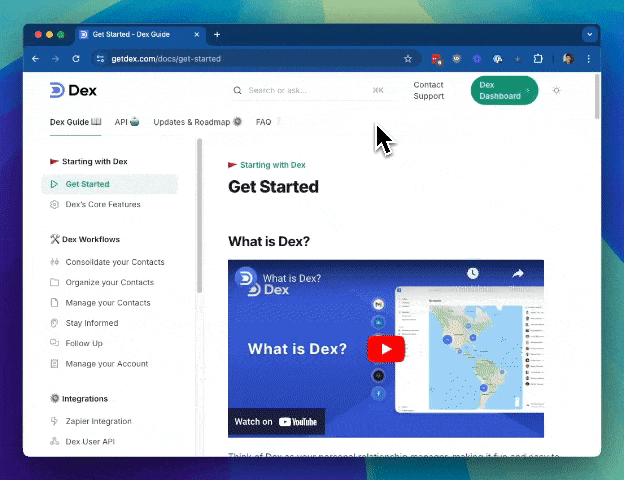Click the browser reload icon
Viewport: 624px width, 480px height.
pos(76,59)
